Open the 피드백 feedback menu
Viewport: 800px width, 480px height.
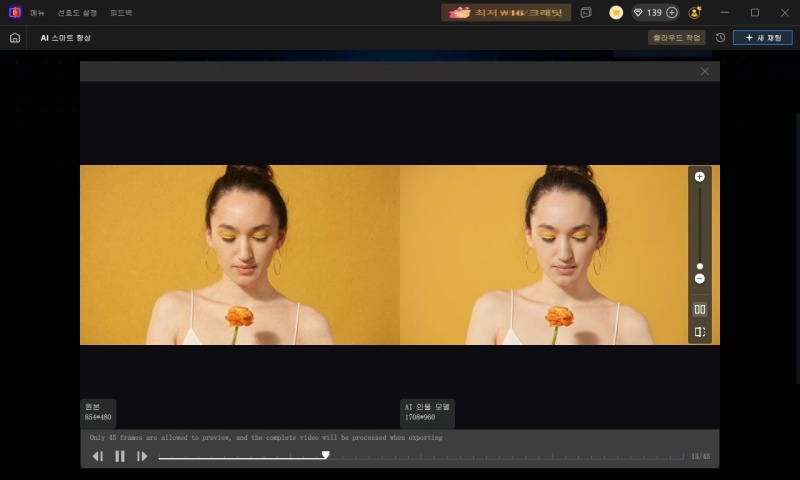coord(121,13)
